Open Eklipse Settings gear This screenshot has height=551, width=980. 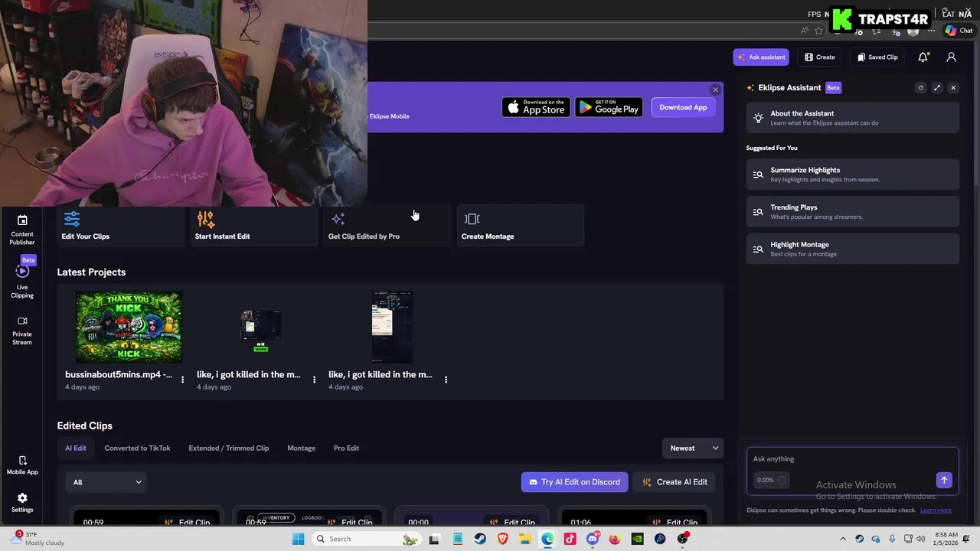(22, 502)
